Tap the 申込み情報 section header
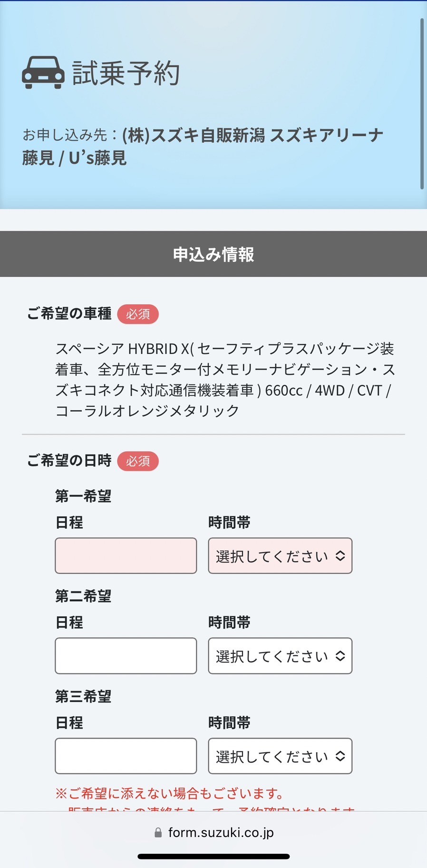 click(213, 254)
